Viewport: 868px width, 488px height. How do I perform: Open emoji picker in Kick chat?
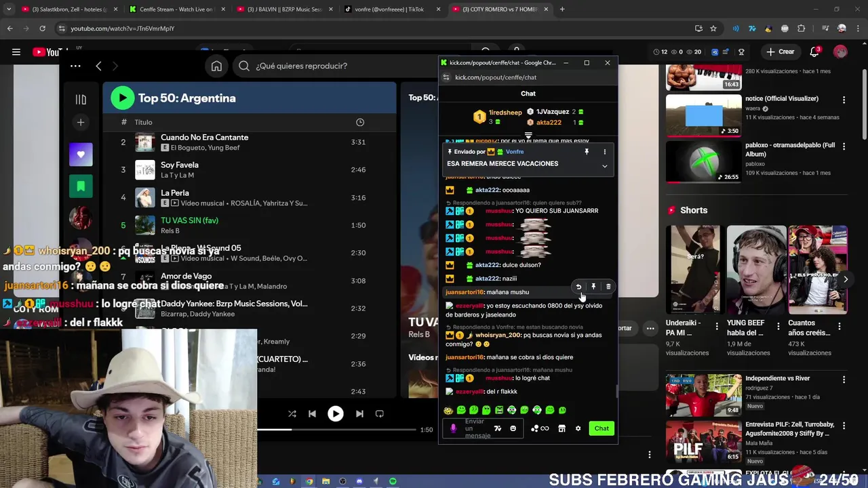click(513, 428)
